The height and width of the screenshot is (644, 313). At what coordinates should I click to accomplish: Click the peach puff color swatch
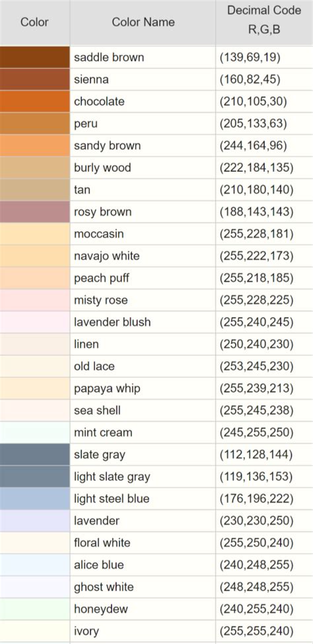(x=34, y=278)
